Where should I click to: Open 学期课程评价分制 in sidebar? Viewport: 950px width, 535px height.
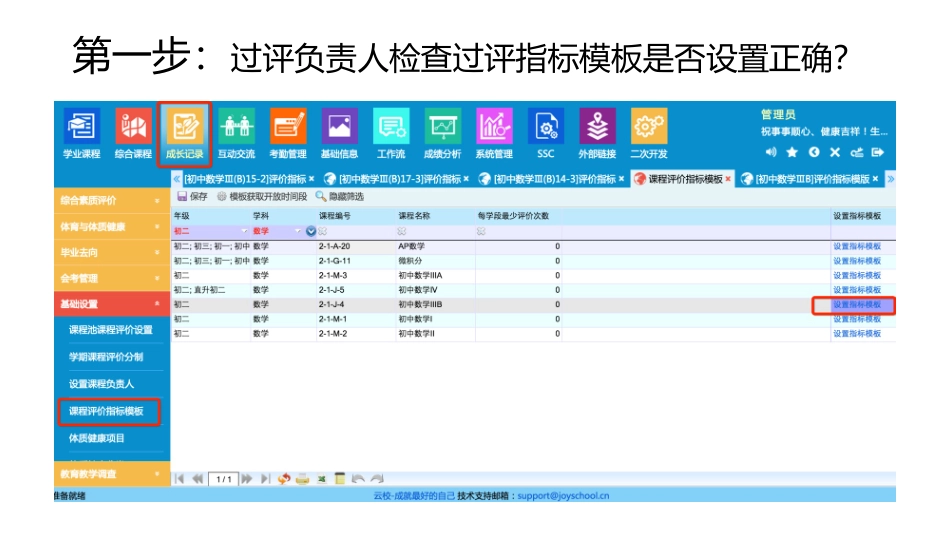pyautogui.click(x=106, y=357)
